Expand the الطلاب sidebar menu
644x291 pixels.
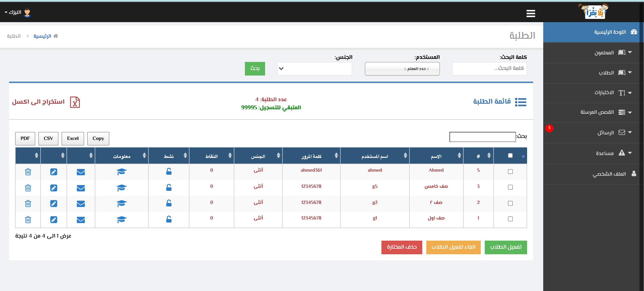coord(593,73)
